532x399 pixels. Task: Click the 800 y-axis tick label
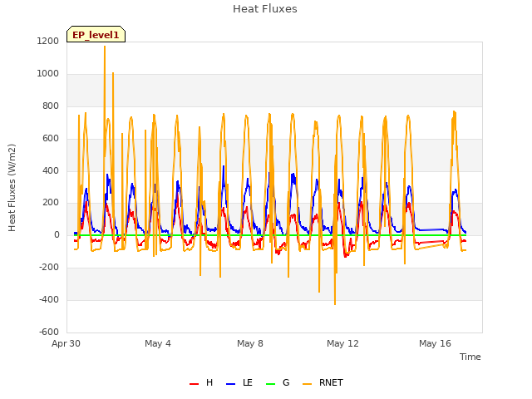tap(51, 106)
